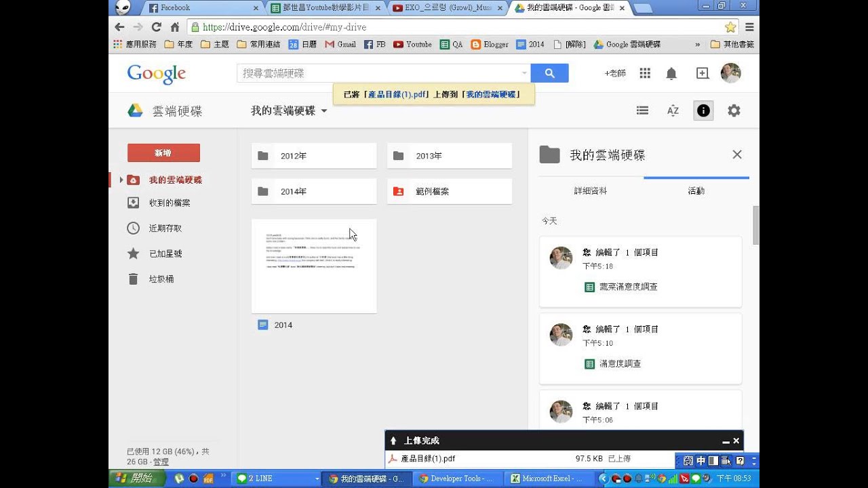Switch to the 詳細資料 tab
Screen dimensions: 868x488
[x=591, y=191]
